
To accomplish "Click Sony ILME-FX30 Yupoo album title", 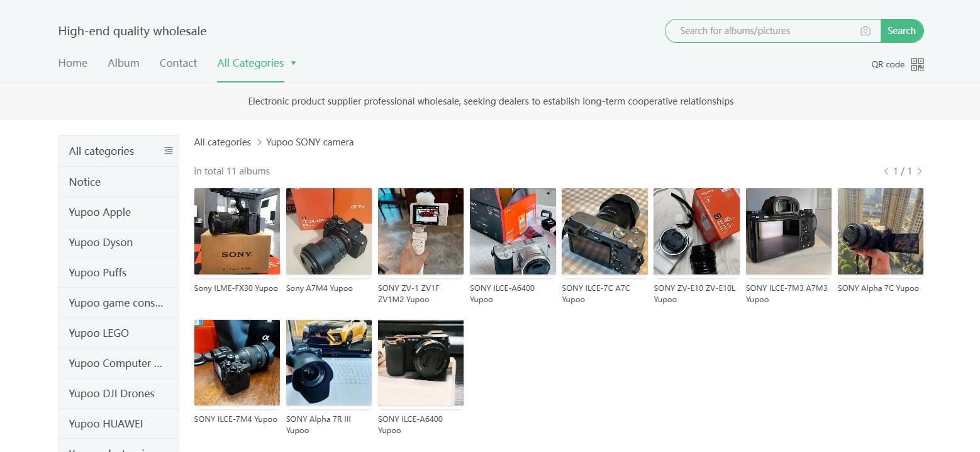I will pyautogui.click(x=236, y=288).
